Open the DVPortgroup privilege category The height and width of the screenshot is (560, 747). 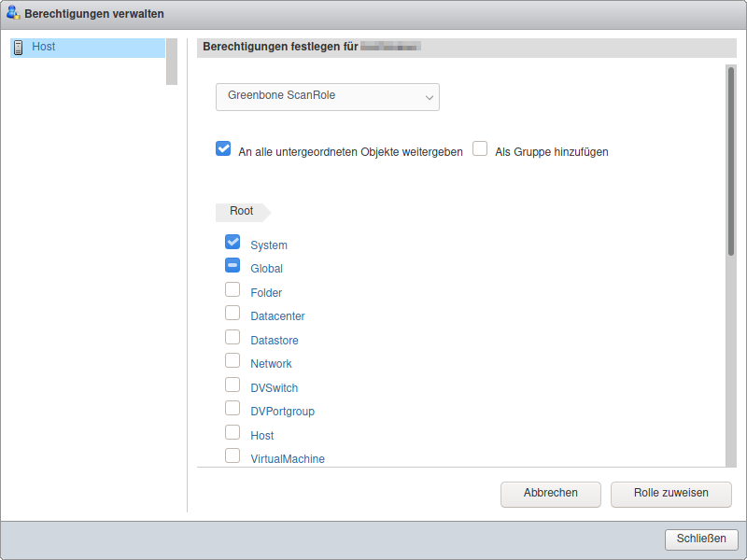[282, 412]
